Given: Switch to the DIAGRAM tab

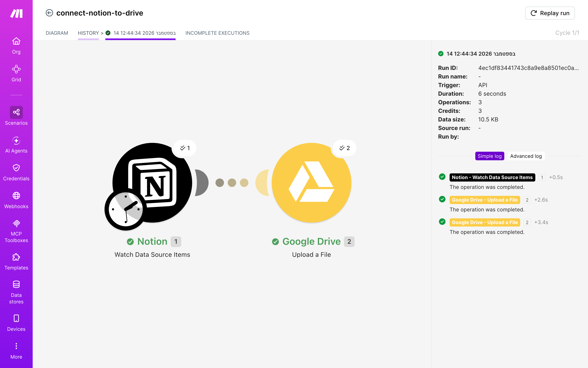Looking at the screenshot, I should click(57, 33).
